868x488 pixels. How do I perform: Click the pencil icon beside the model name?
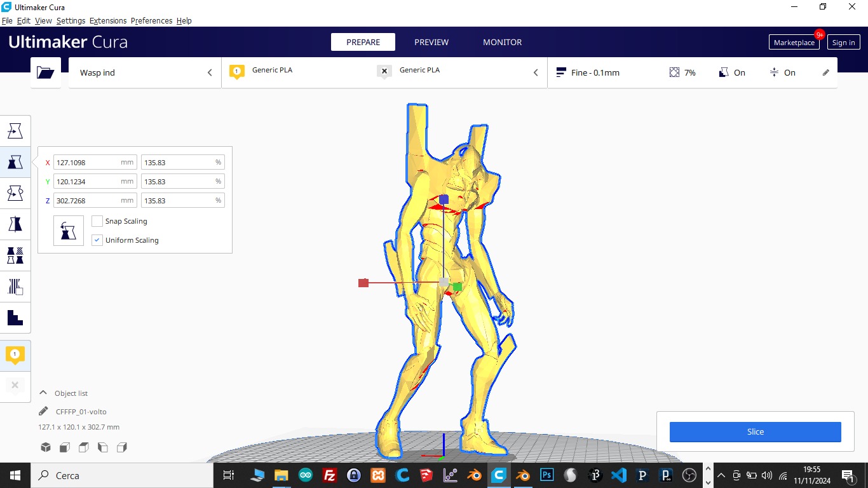43,411
